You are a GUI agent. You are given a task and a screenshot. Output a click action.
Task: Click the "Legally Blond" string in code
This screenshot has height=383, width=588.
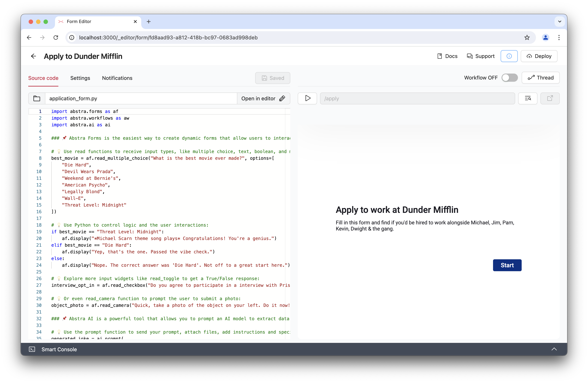point(82,192)
